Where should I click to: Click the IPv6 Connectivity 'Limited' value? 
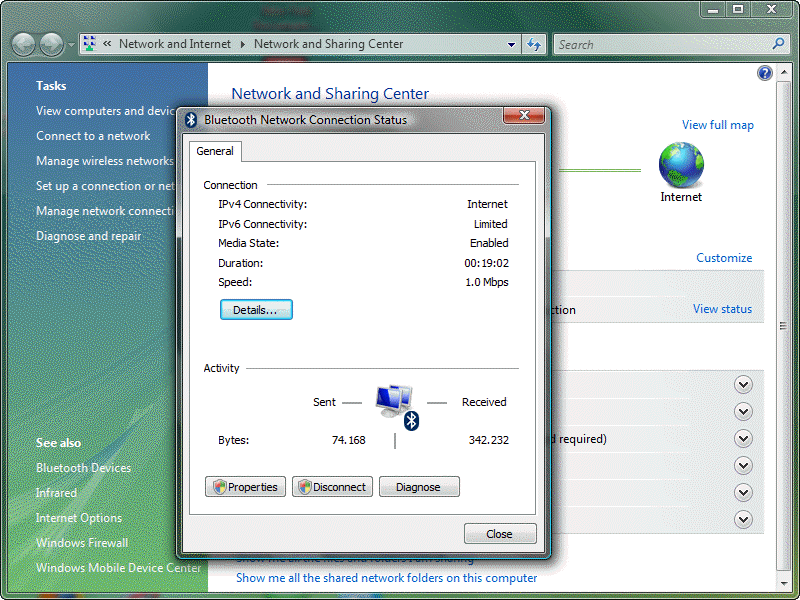[x=490, y=224]
